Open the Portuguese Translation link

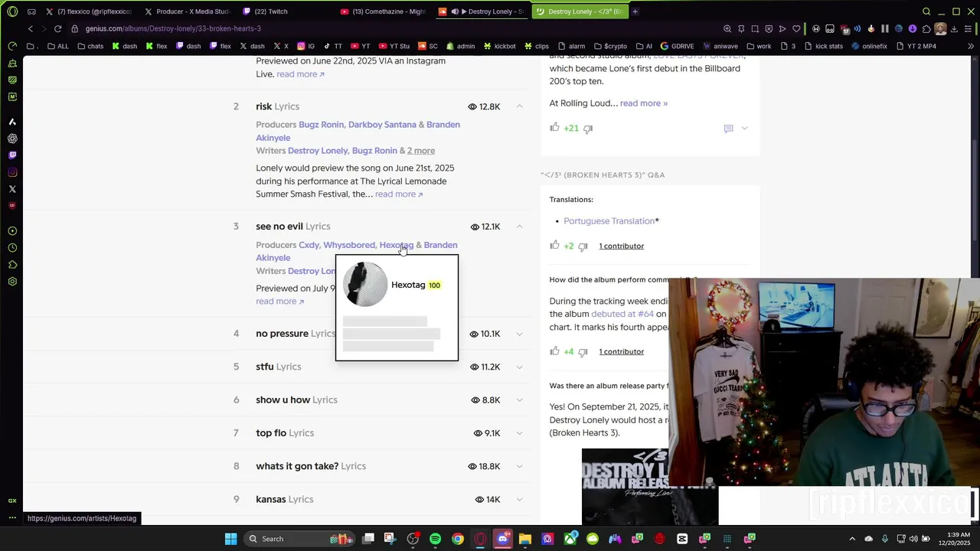[x=609, y=221]
